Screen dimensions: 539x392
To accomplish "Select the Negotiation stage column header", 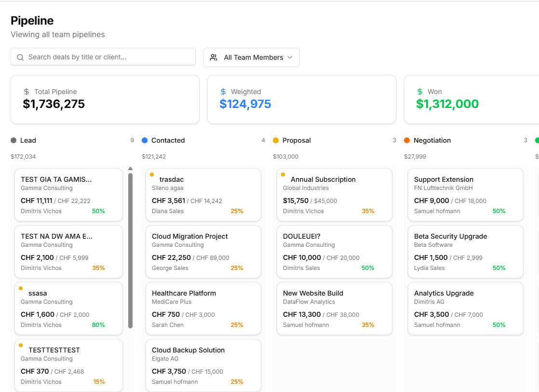I will [x=432, y=140].
